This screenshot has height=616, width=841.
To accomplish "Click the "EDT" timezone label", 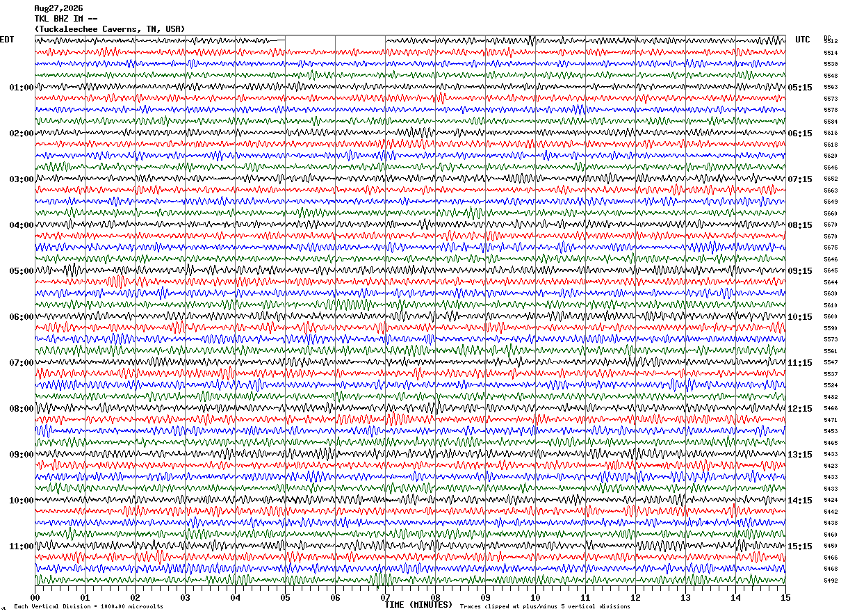I will (6, 40).
